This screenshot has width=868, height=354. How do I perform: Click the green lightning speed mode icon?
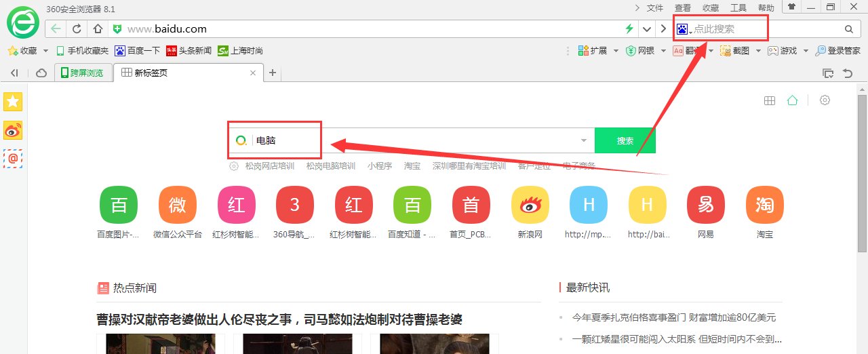(629, 29)
